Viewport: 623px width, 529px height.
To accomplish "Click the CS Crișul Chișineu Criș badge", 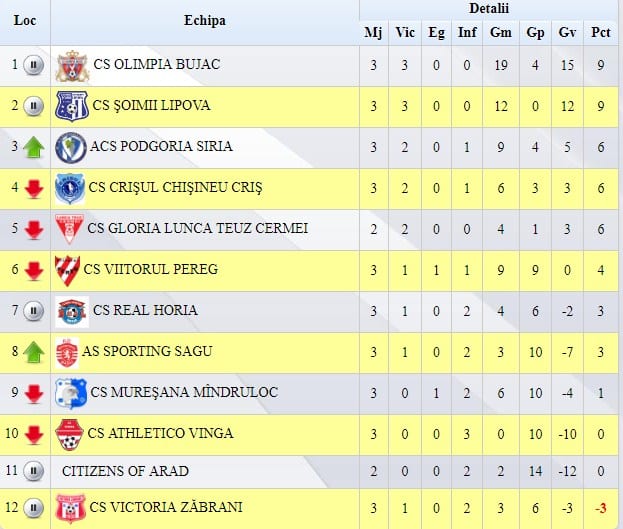I will coord(70,188).
